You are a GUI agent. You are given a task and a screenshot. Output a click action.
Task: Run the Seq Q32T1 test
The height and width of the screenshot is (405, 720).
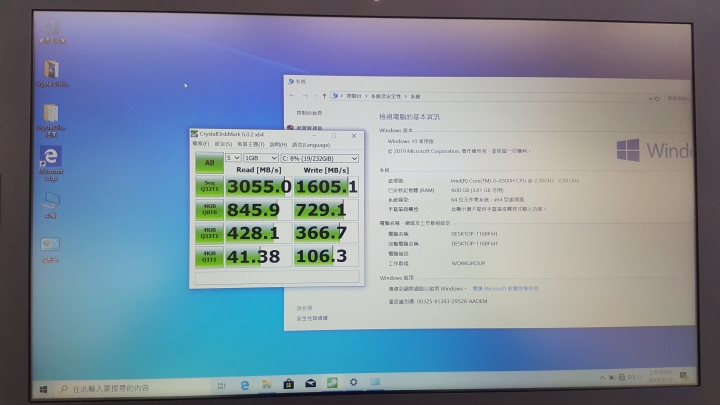point(209,186)
